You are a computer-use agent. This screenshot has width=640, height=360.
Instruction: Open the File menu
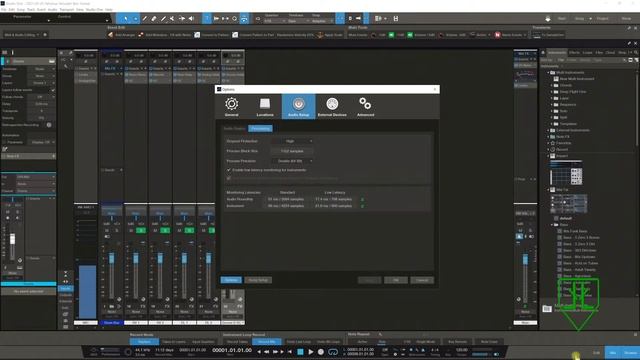tap(4, 9)
